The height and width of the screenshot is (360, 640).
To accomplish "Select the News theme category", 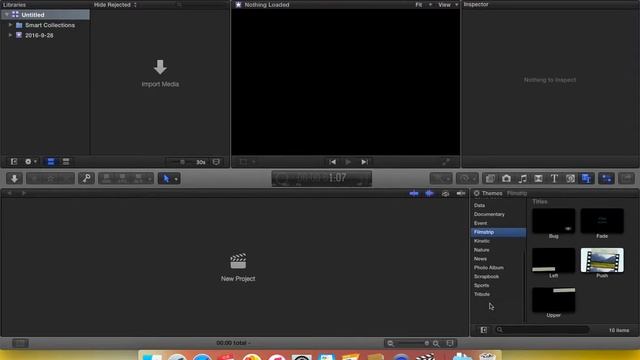I will coord(480,259).
